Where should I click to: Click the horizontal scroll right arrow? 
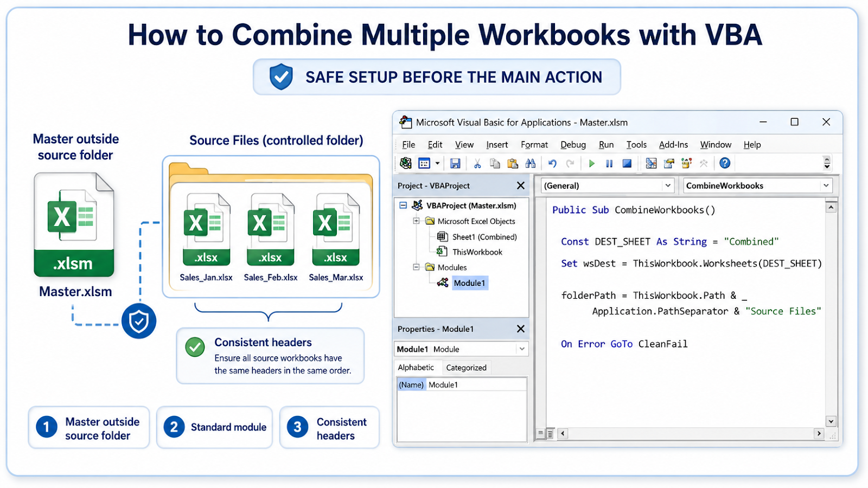coord(819,433)
